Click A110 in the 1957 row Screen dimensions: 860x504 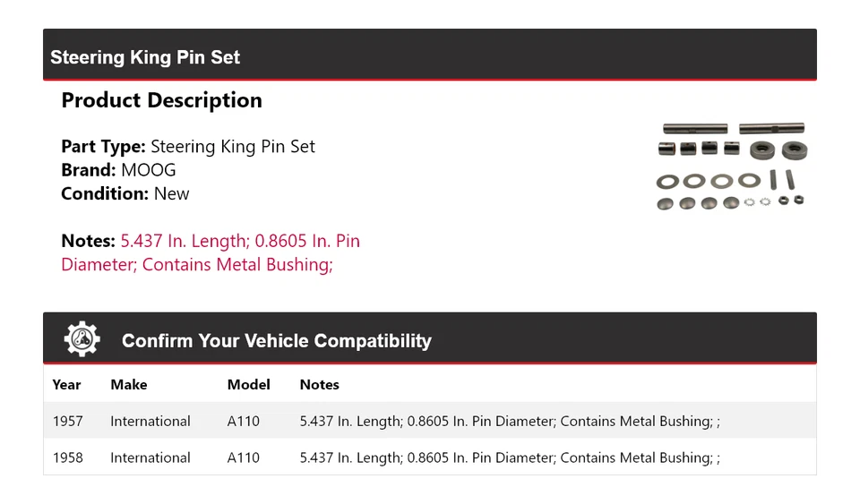coord(244,421)
